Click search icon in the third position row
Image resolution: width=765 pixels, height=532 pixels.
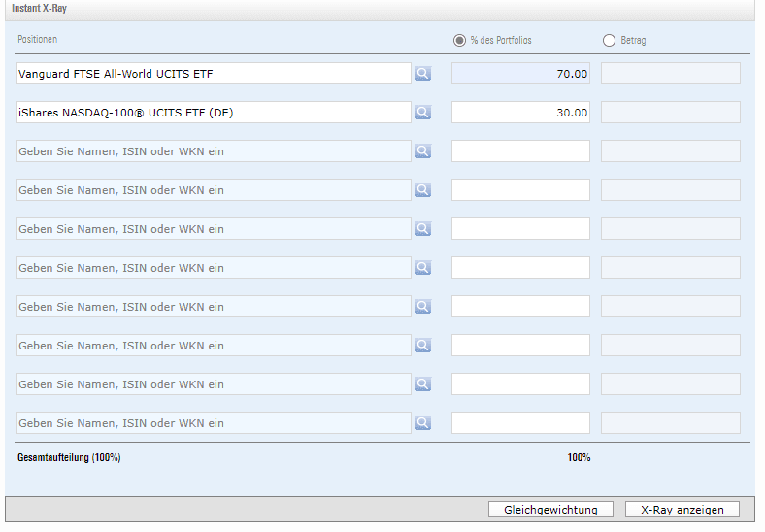[x=422, y=151]
